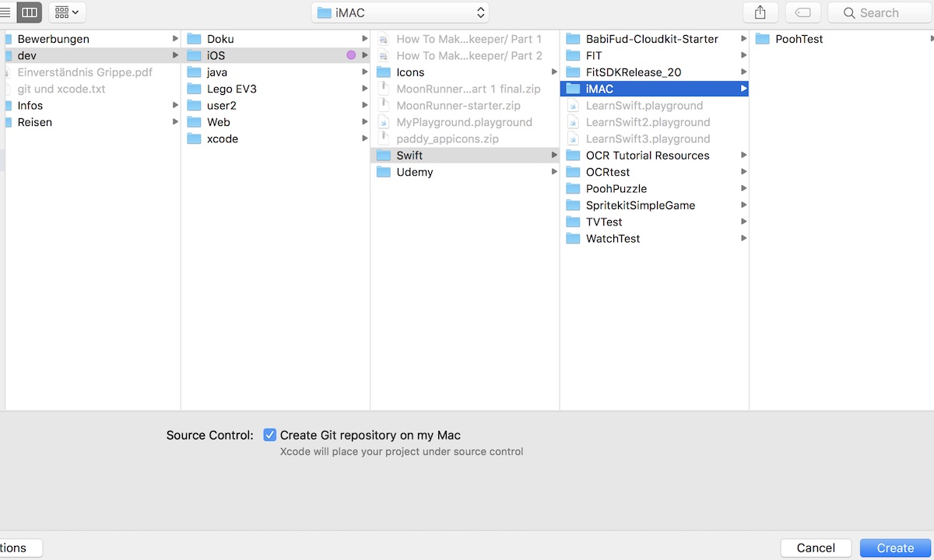Open the xcode folder by its icon

tap(195, 138)
